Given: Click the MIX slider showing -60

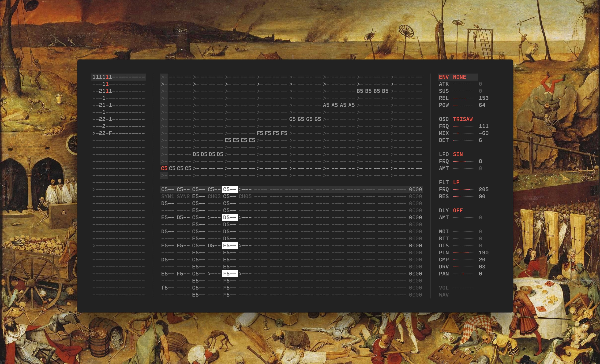Looking at the screenshot, I should tap(464, 133).
